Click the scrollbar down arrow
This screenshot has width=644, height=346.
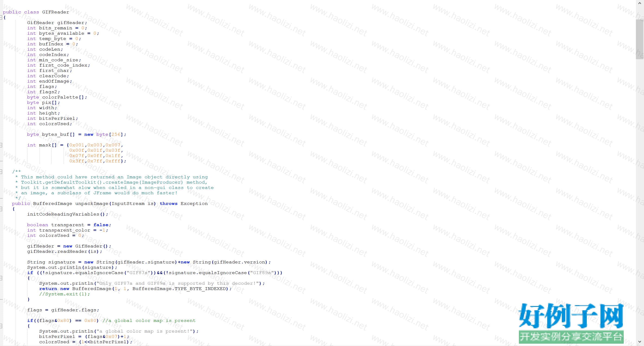tap(640, 342)
